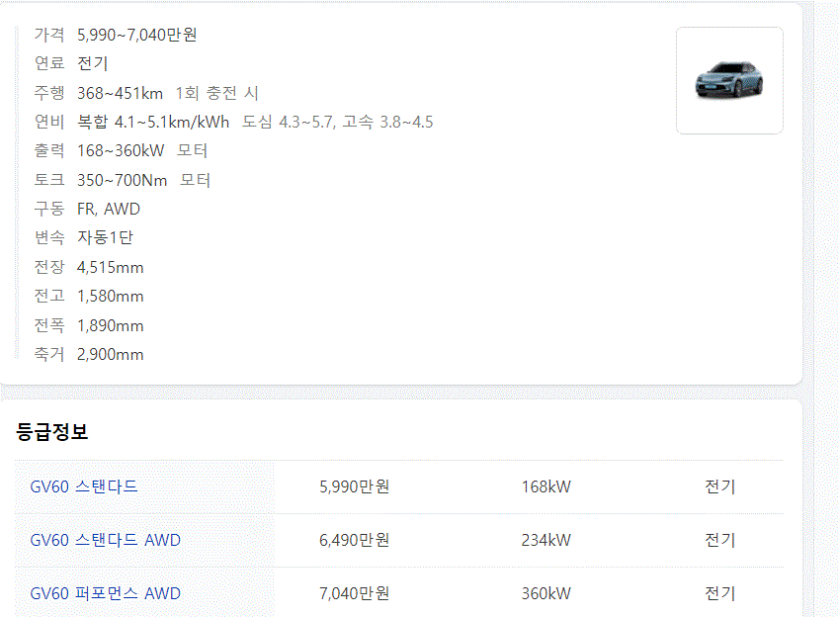The image size is (840, 617).
Task: Click 전기 in the 퍼포먼스 AWD row
Action: [x=720, y=593]
